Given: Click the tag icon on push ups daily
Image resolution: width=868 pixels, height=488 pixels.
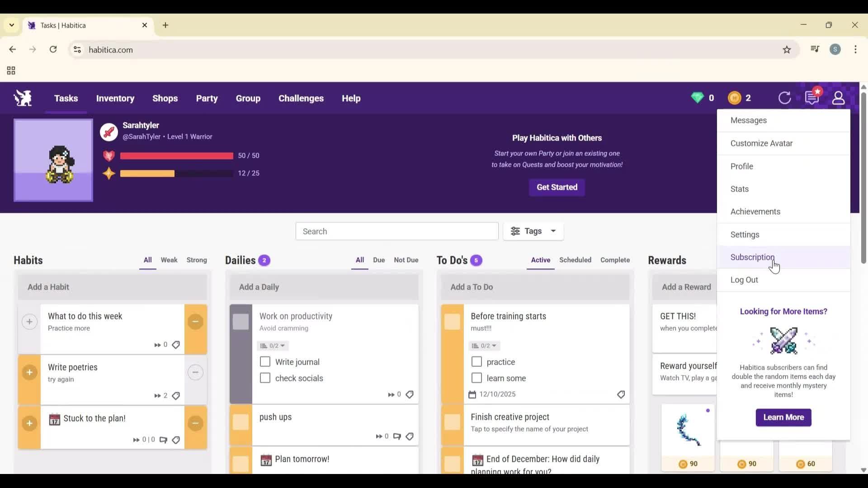Looking at the screenshot, I should click(410, 436).
